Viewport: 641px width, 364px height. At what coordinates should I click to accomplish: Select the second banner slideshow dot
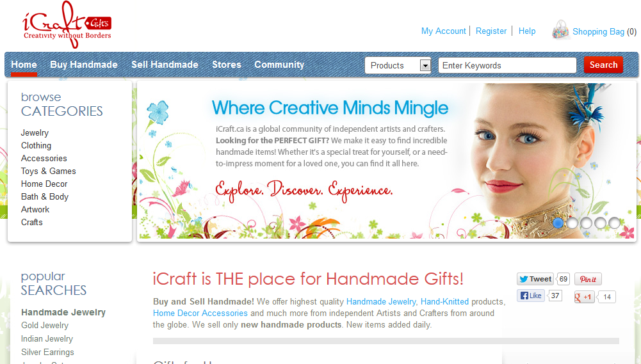(572, 223)
